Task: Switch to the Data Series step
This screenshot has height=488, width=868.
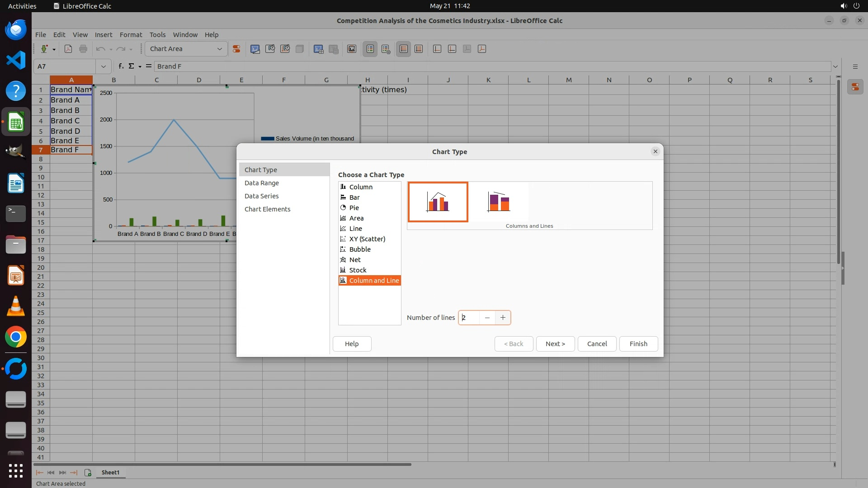Action: coord(261,196)
